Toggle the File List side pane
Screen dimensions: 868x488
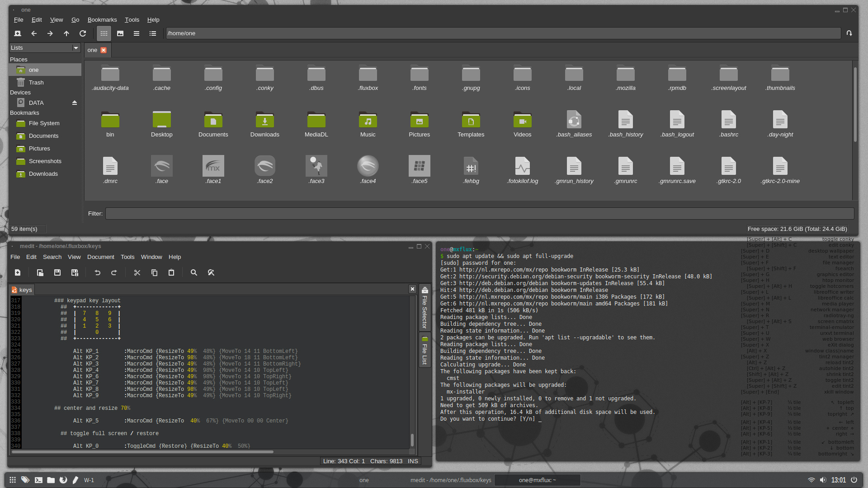pyautogui.click(x=425, y=351)
